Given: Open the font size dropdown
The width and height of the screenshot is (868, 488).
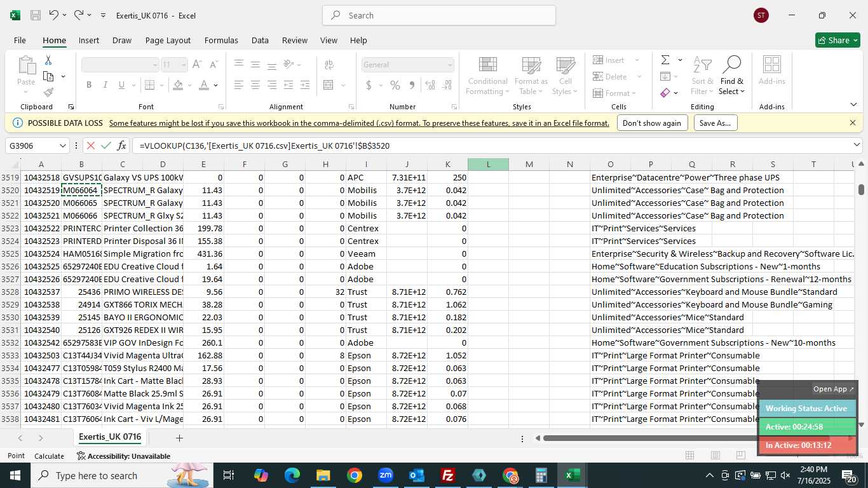Looking at the screenshot, I should pyautogui.click(x=184, y=65).
